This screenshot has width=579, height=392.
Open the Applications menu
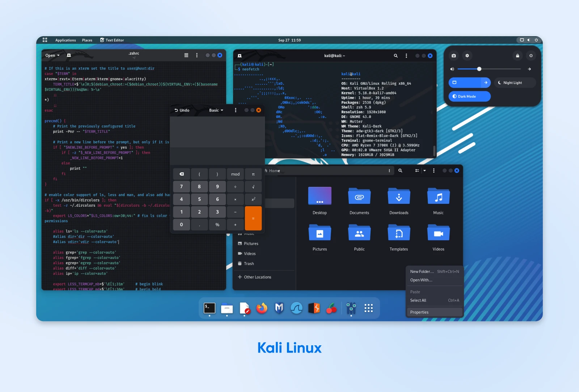click(65, 40)
